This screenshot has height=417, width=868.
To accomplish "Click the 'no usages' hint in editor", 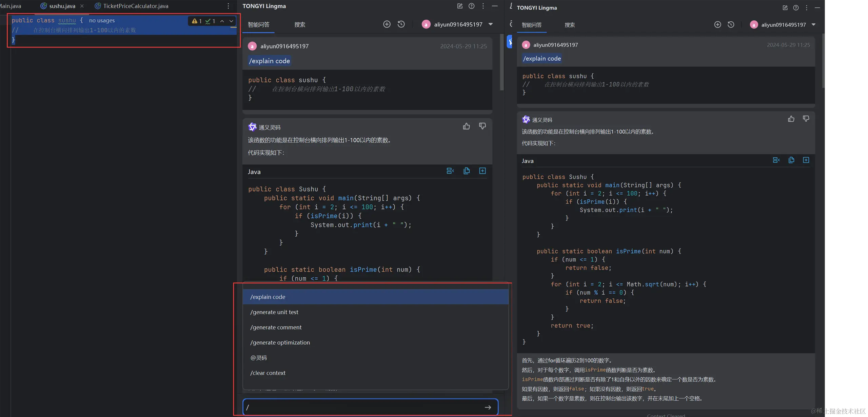I will 102,20.
